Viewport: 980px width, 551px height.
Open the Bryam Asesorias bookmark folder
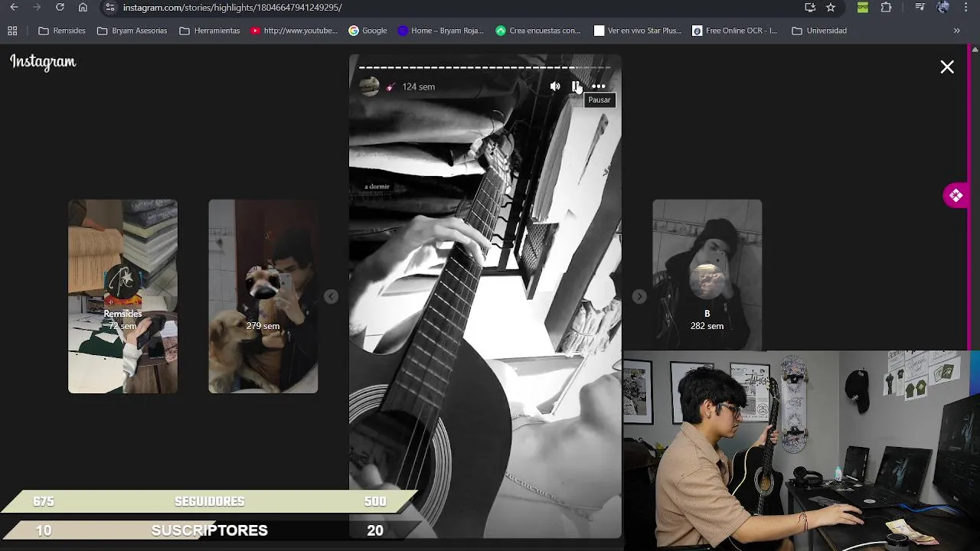point(132,31)
